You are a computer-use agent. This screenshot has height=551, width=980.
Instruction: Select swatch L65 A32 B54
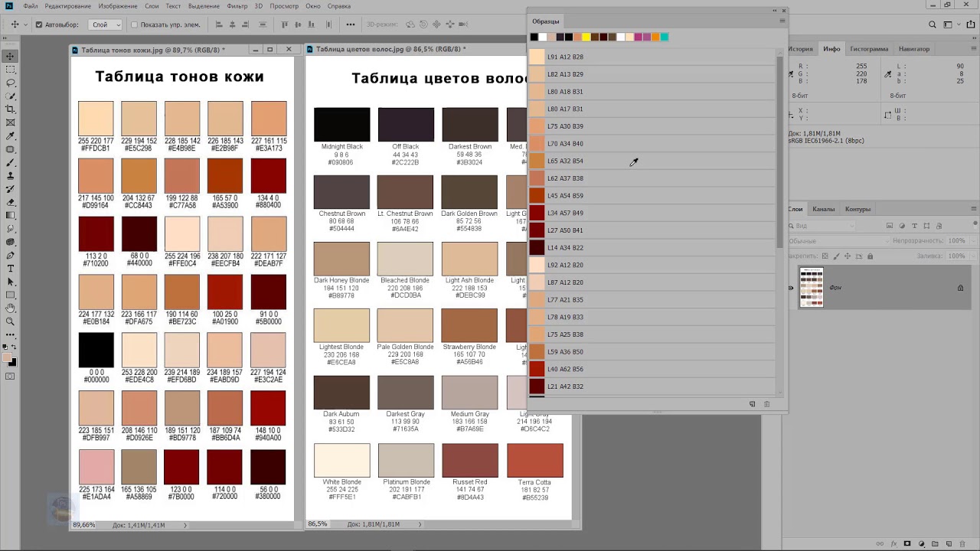(651, 161)
